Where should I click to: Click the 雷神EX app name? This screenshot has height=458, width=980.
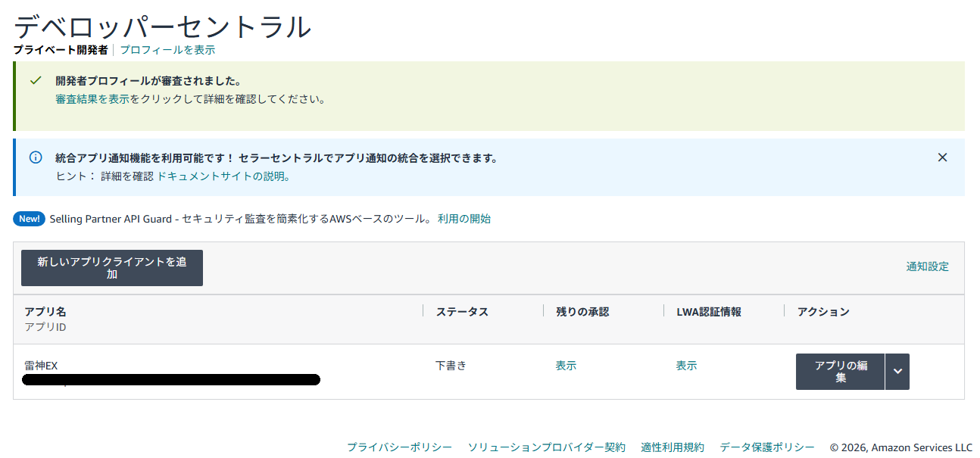point(41,366)
